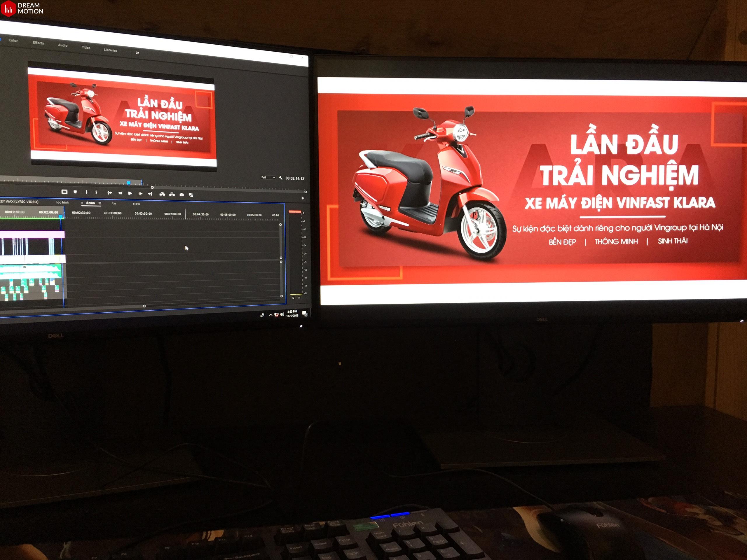This screenshot has width=747, height=560.
Task: Click the blue playhead on monitor scrubber
Action: point(128,183)
